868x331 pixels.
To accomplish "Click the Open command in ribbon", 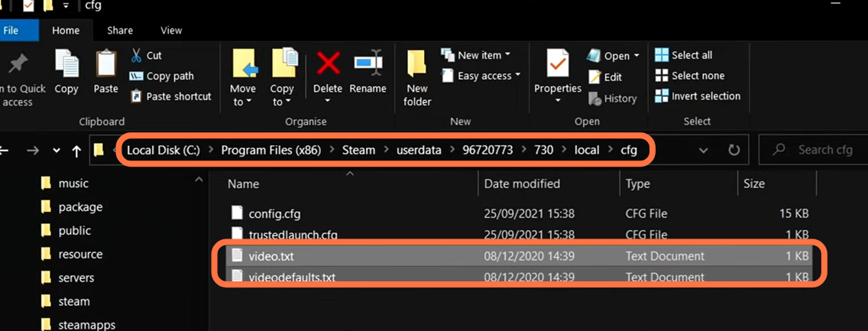I will 608,56.
